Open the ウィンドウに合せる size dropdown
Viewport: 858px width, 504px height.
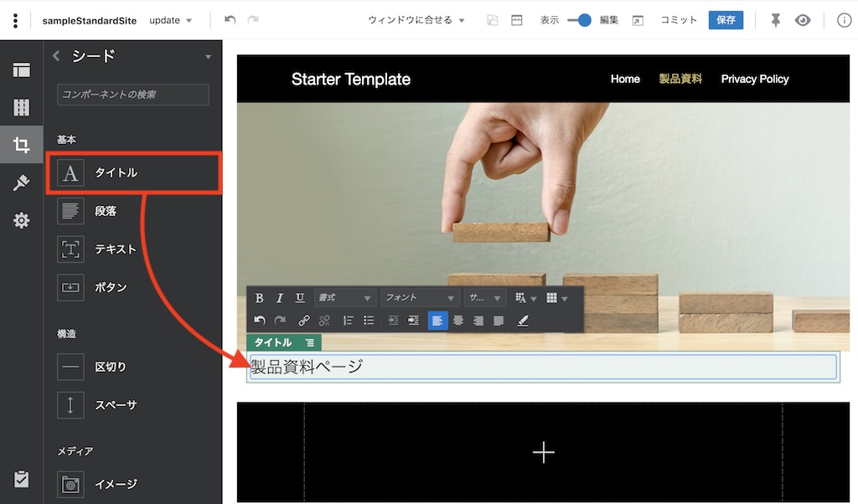[x=416, y=20]
